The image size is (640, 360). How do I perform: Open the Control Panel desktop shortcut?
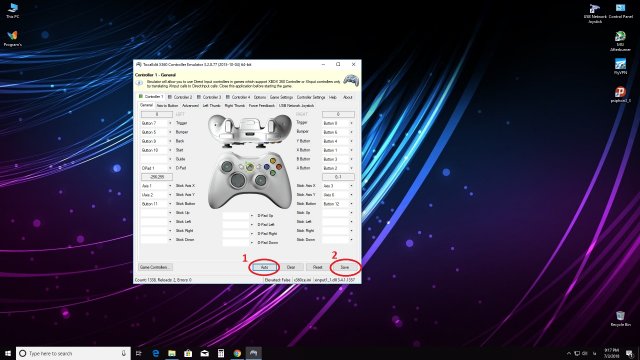621,11
